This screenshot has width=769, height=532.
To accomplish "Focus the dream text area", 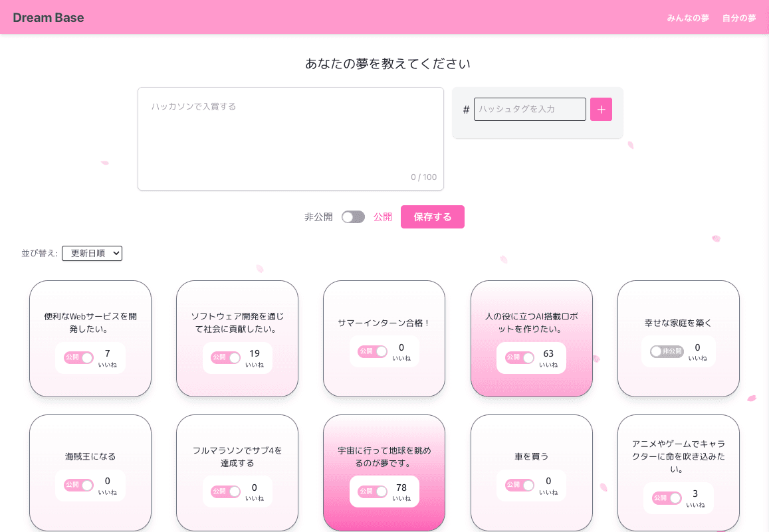I will [290, 138].
